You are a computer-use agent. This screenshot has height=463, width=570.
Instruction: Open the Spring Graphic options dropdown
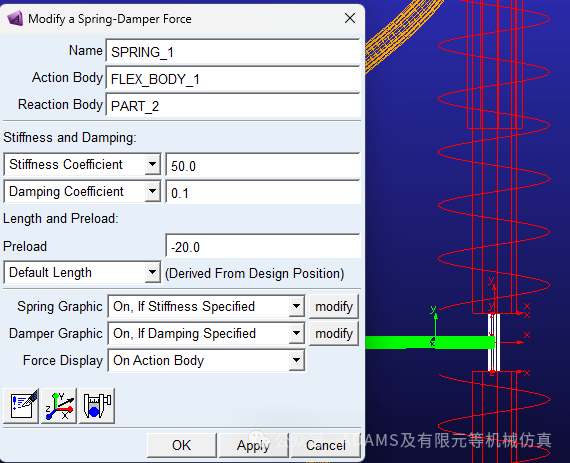click(297, 306)
